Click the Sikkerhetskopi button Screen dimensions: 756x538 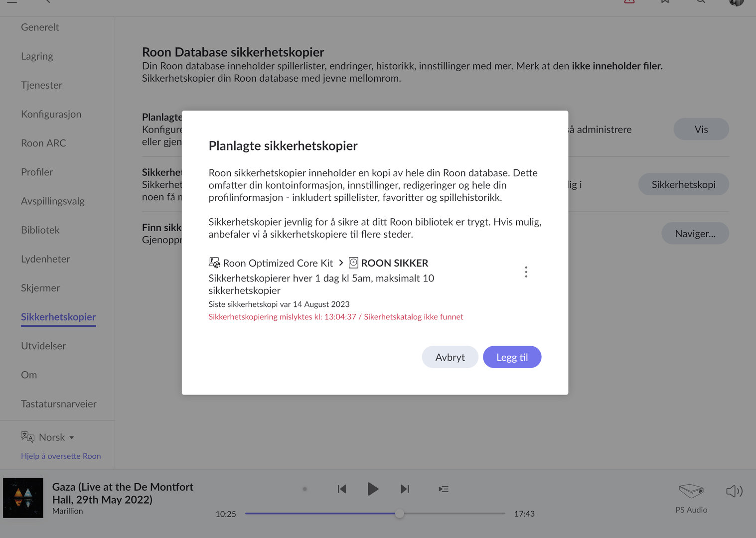(683, 184)
